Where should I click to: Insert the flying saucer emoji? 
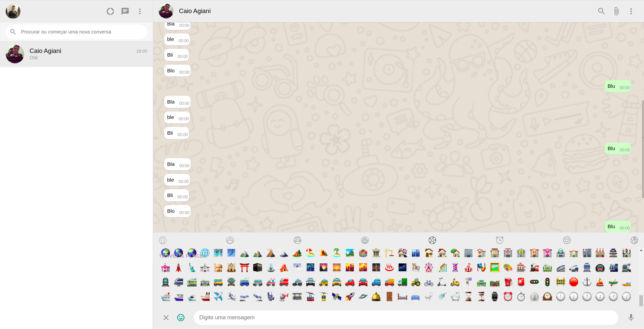(363, 297)
